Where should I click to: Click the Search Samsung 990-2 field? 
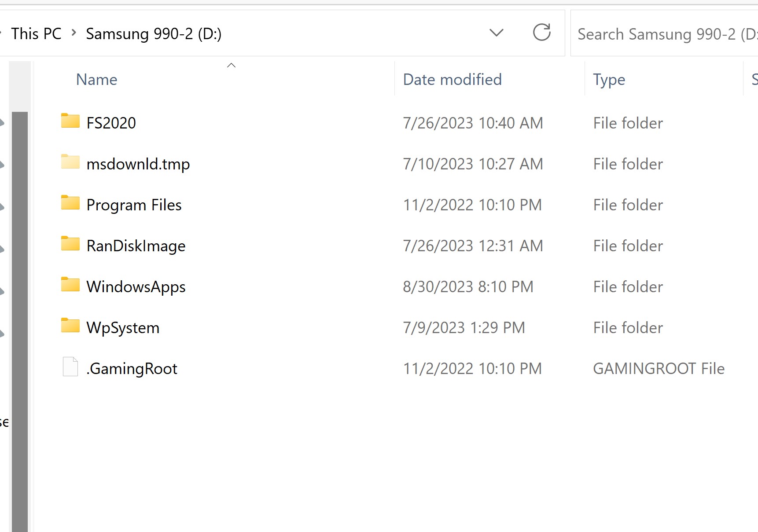(664, 33)
